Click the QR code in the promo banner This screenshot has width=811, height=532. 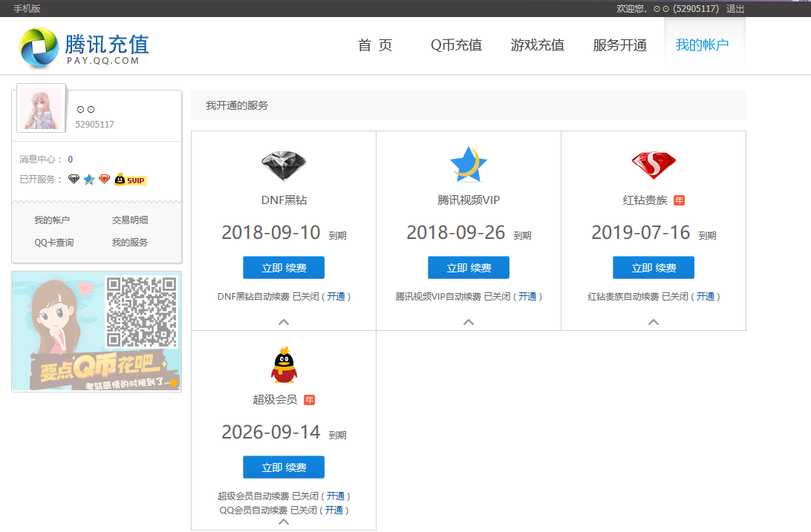point(141,312)
